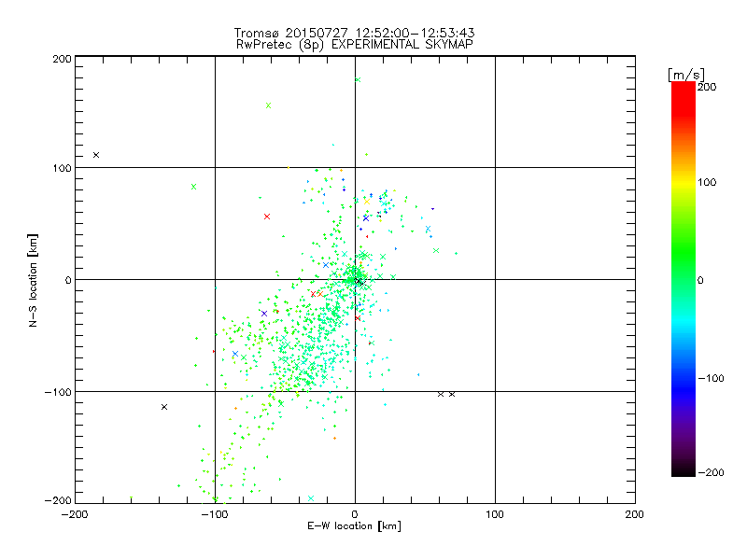Pick the yellow band of the colorbar
The height and width of the screenshot is (560, 747).
pyautogui.click(x=684, y=183)
